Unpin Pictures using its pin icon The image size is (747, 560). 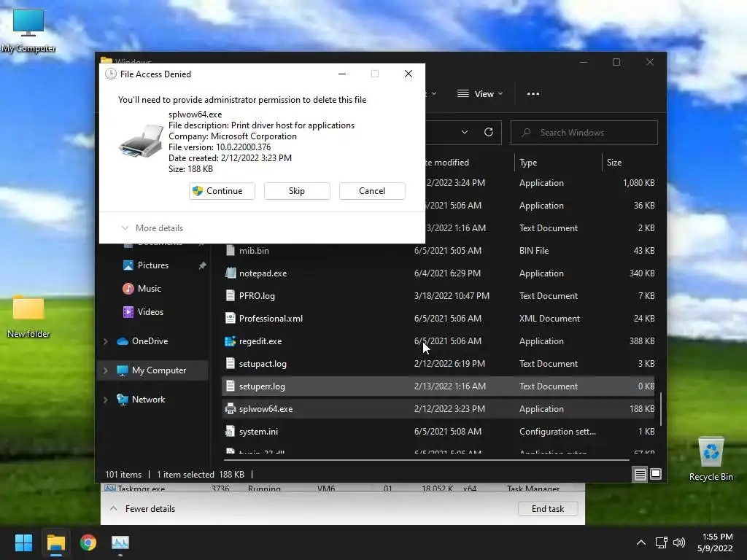[203, 265]
